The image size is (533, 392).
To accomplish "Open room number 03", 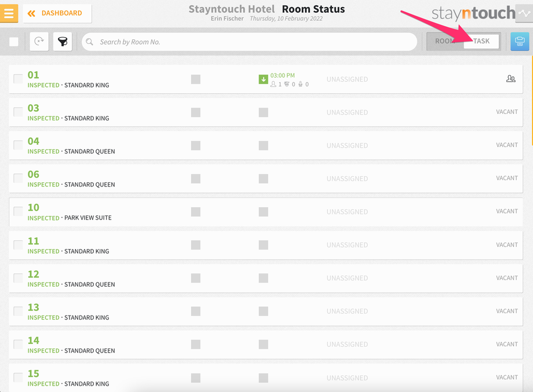I will tap(34, 108).
